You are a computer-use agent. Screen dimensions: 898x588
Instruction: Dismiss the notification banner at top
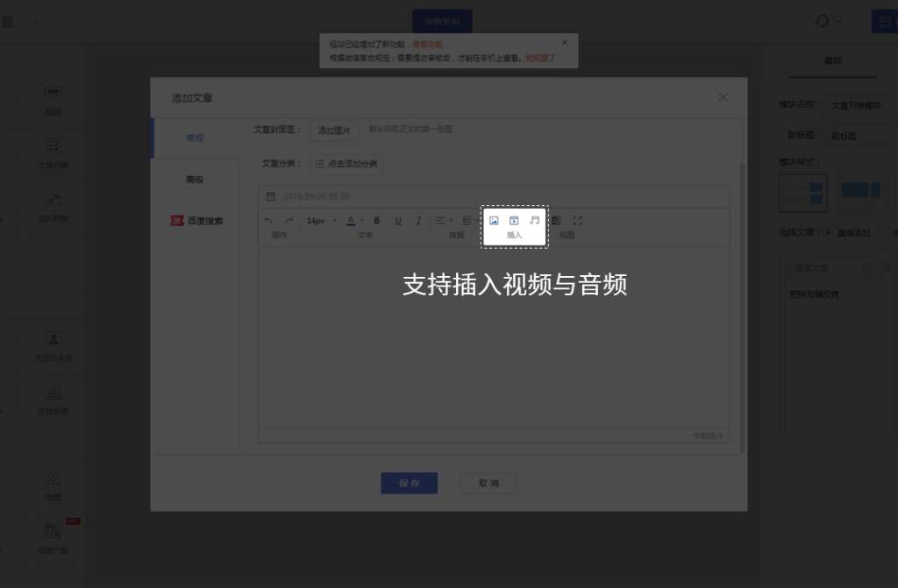[565, 43]
